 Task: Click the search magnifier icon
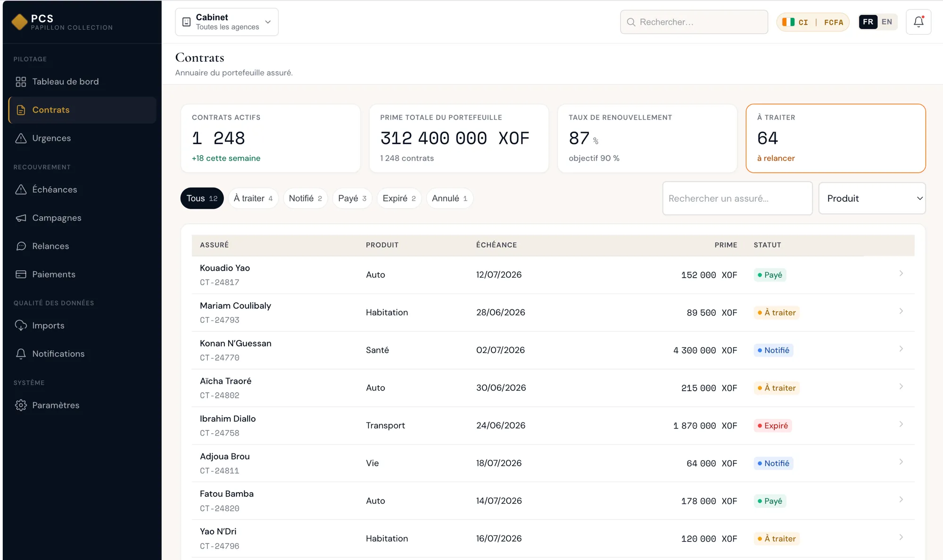(631, 22)
